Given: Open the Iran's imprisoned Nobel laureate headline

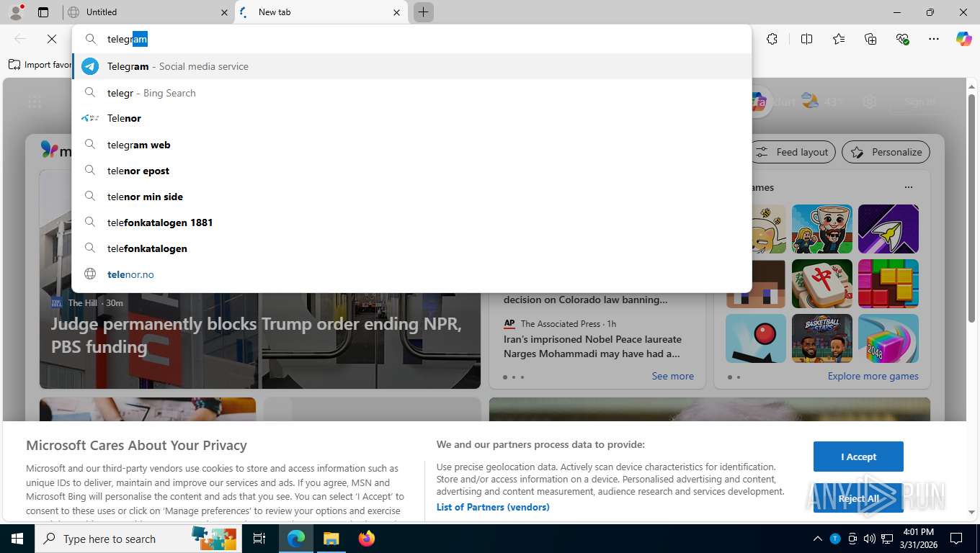Looking at the screenshot, I should point(592,346).
